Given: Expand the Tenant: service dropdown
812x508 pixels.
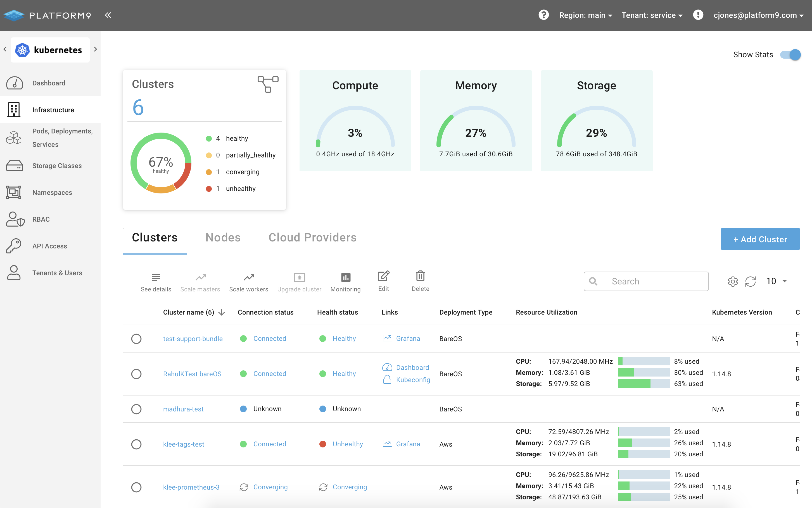Looking at the screenshot, I should click(x=651, y=15).
